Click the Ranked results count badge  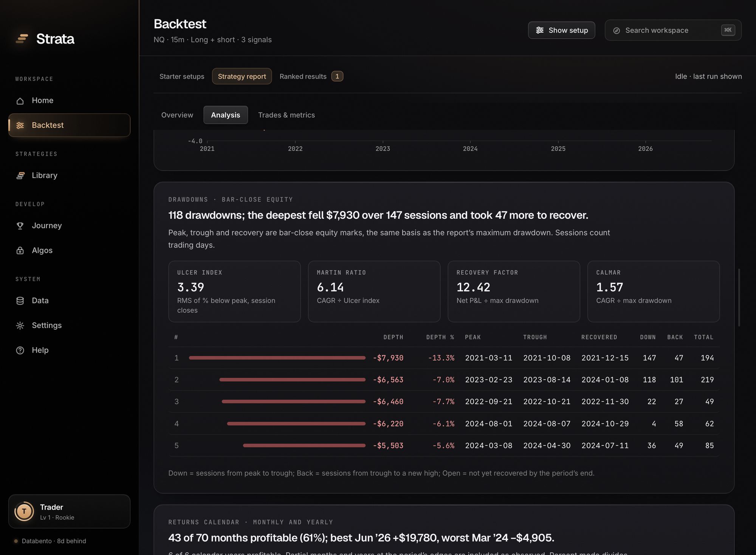point(337,76)
